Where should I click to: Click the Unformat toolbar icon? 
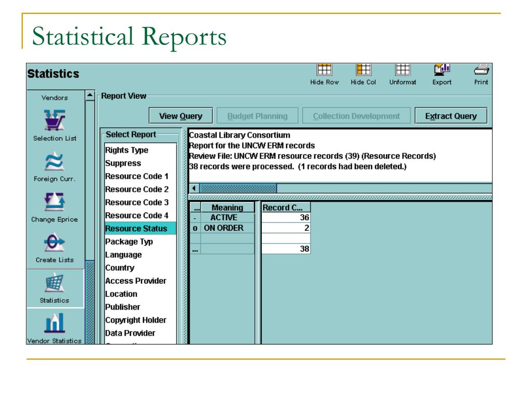403,70
